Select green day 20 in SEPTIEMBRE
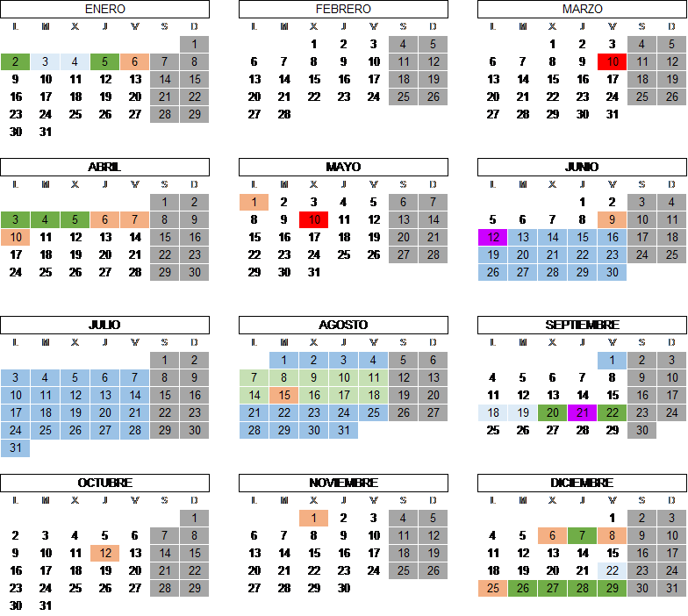The height and width of the screenshot is (616, 688). coord(553,412)
